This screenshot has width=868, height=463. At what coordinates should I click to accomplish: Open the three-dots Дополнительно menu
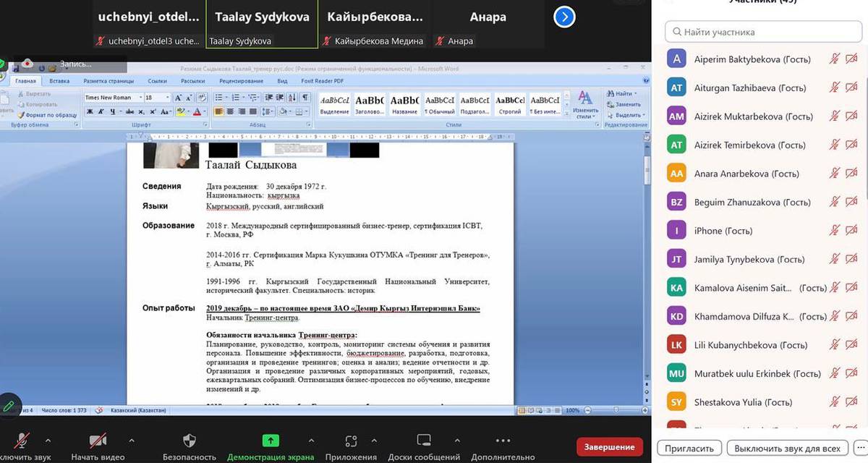pyautogui.click(x=503, y=441)
